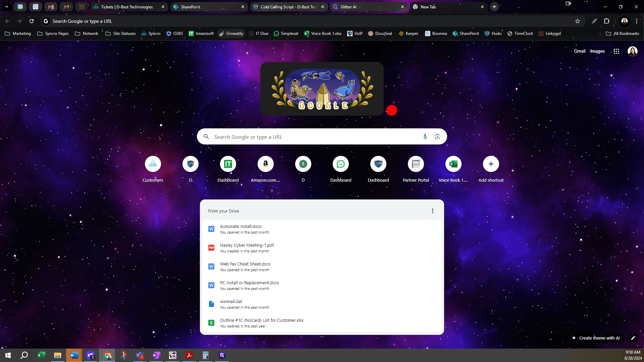The height and width of the screenshot is (362, 644).
Task: Open Word from the taskbar
Action: (x=74, y=355)
